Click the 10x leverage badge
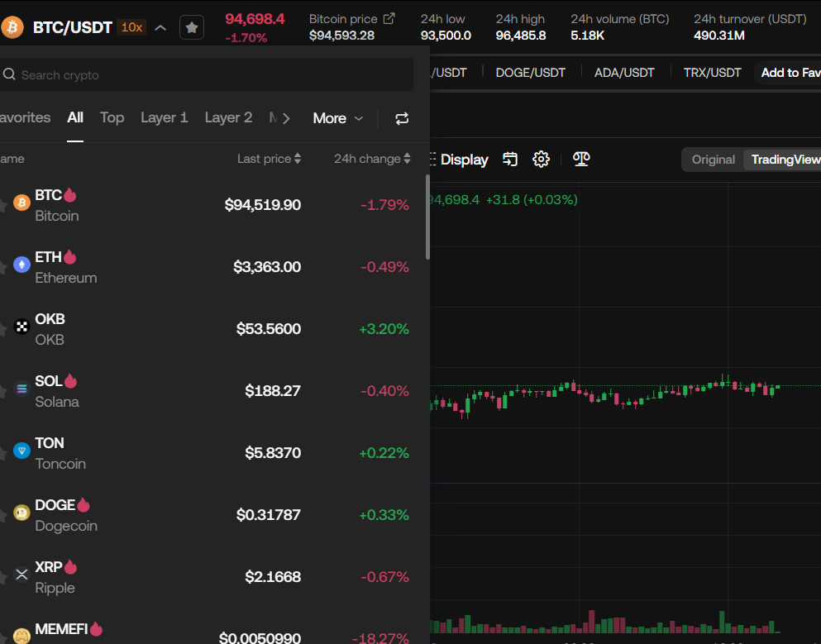Screen dimensions: 821x644 coord(131,27)
